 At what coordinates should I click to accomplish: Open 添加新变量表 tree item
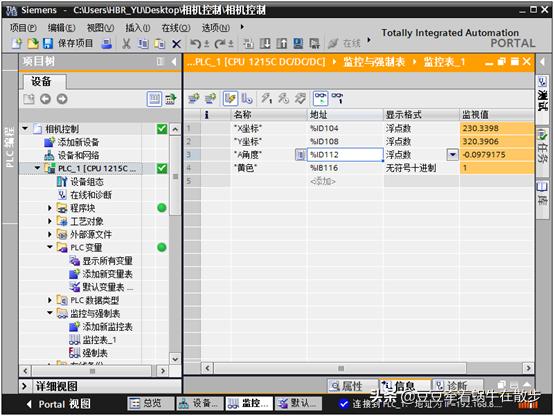pyautogui.click(x=101, y=274)
